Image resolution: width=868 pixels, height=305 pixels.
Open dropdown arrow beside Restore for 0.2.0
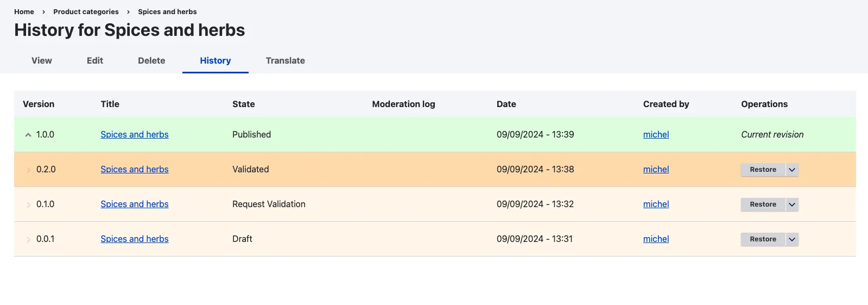(x=792, y=170)
